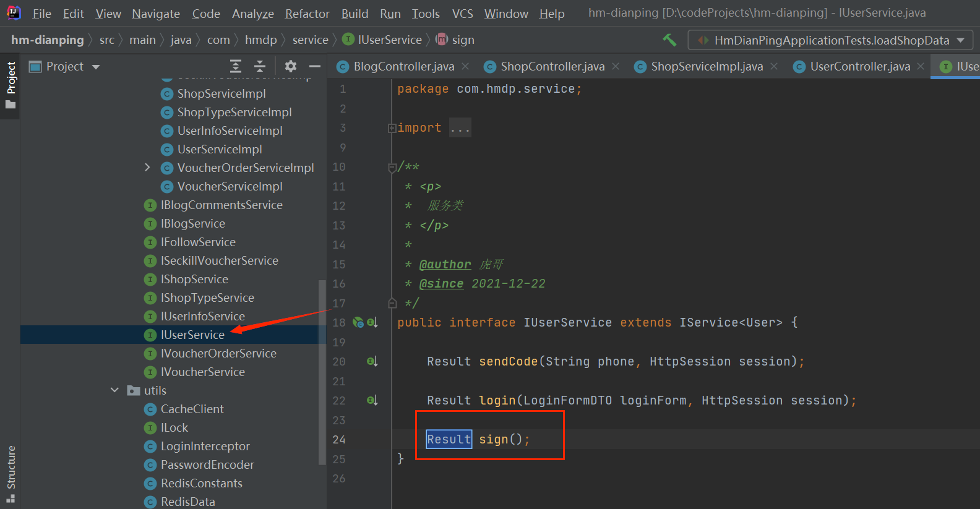
Task: Open the Navigate menu
Action: tap(156, 14)
